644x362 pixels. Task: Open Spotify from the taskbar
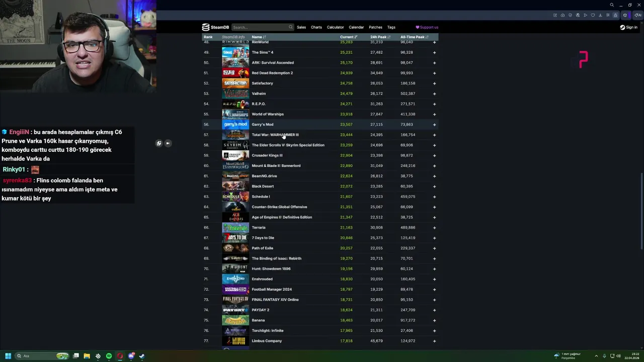point(109,356)
